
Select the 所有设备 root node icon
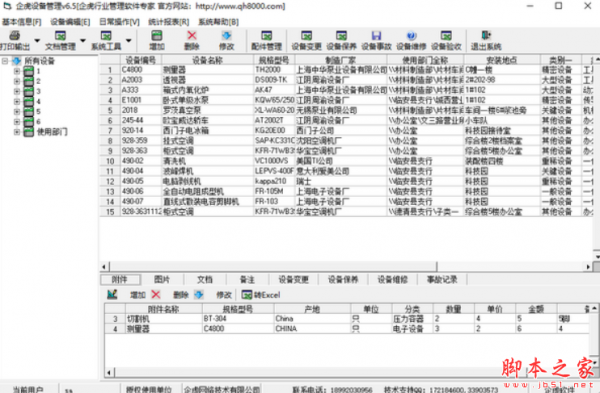[x=16, y=61]
